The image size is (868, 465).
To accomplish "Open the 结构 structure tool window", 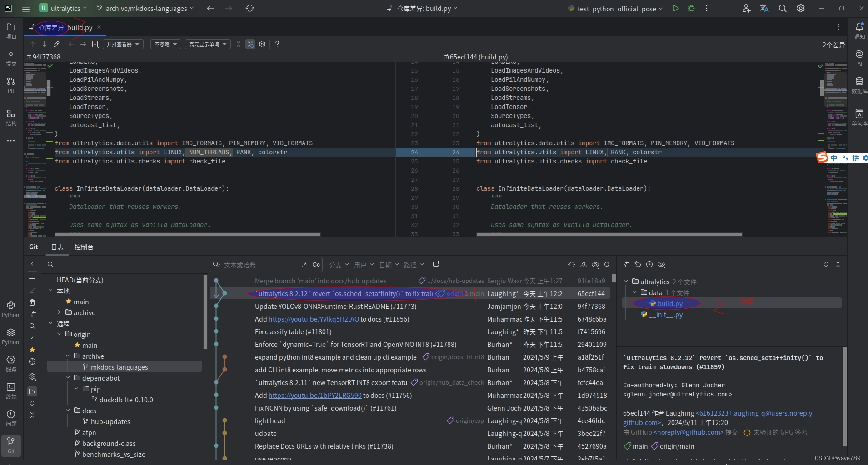I will point(11,117).
